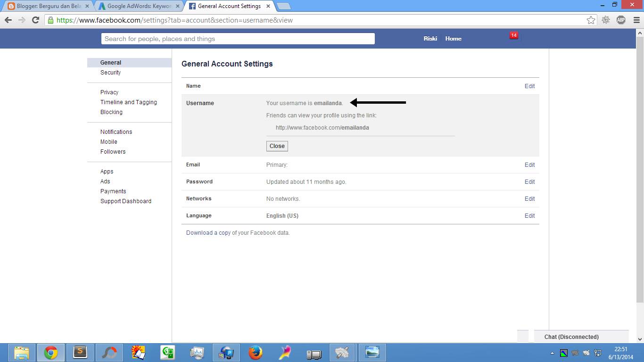Edit the Email setting
This screenshot has height=362, width=644.
point(529,165)
